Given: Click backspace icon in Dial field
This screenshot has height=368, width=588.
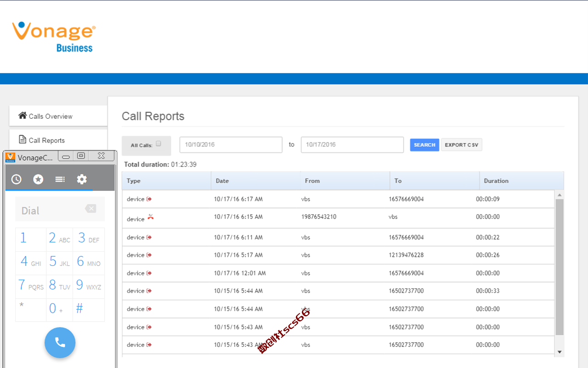Looking at the screenshot, I should [x=90, y=209].
